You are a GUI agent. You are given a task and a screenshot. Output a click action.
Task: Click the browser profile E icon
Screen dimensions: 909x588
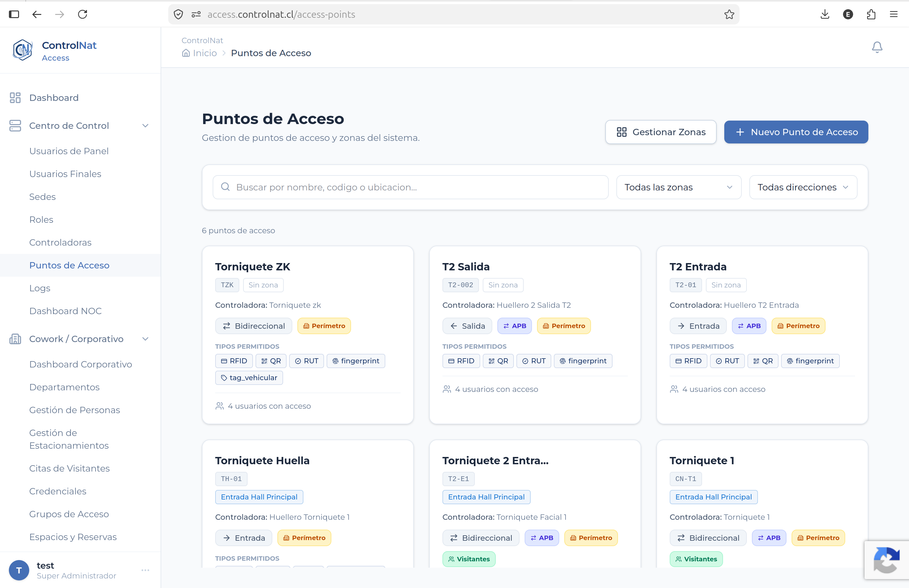pyautogui.click(x=848, y=15)
